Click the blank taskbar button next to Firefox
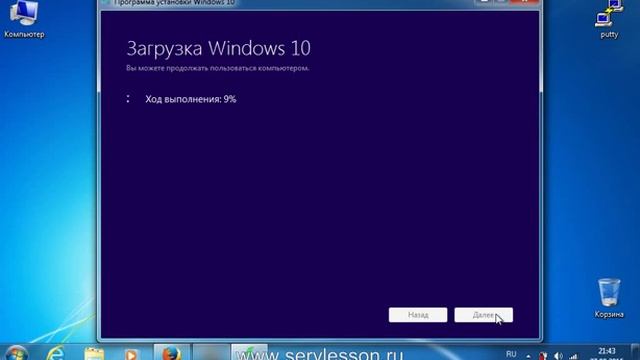This screenshot has height=360, width=640. point(211,353)
